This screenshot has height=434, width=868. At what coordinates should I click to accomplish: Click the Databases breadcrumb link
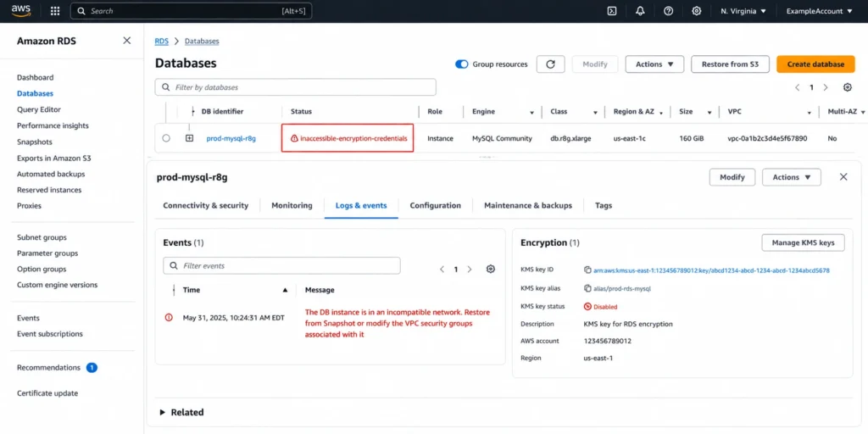pos(202,41)
